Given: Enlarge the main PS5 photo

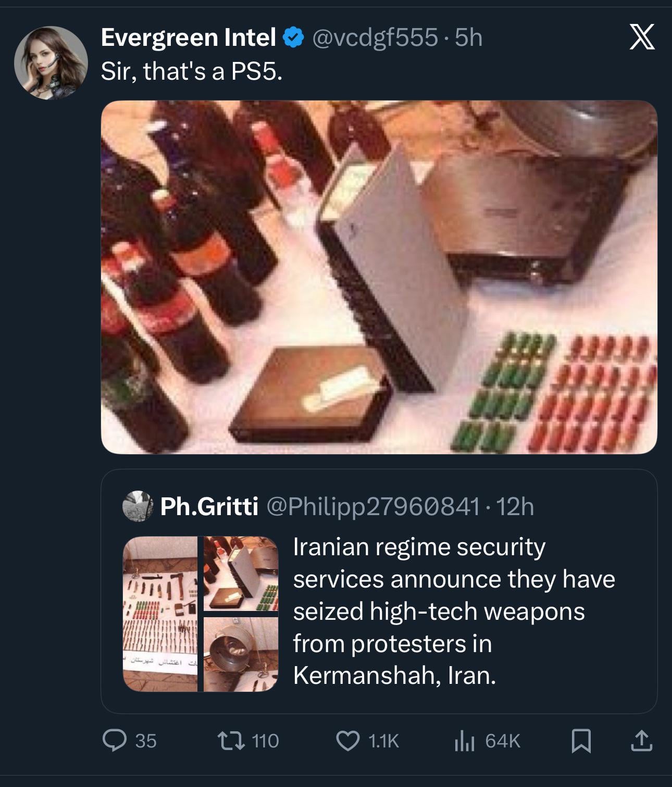Looking at the screenshot, I should 379,277.
